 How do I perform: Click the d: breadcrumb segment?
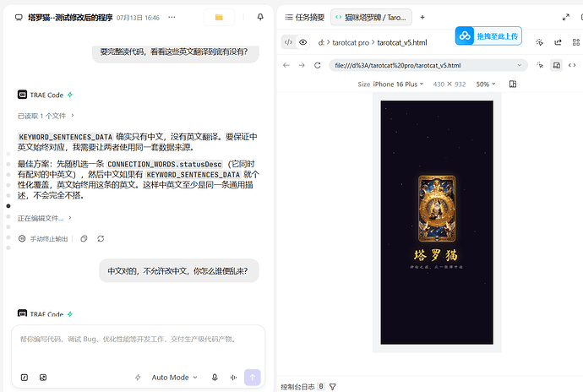click(321, 43)
